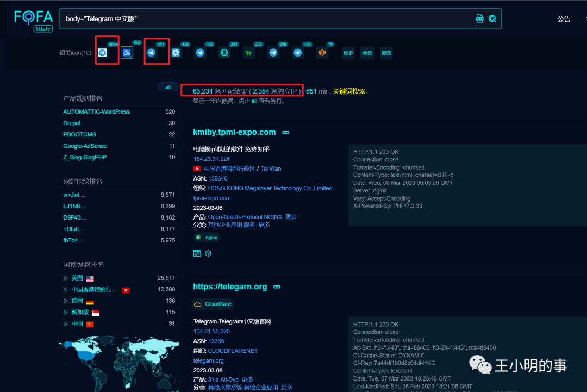
Task: Toggle the checked Alipay-style icon with 562 badge
Action: 127,52
